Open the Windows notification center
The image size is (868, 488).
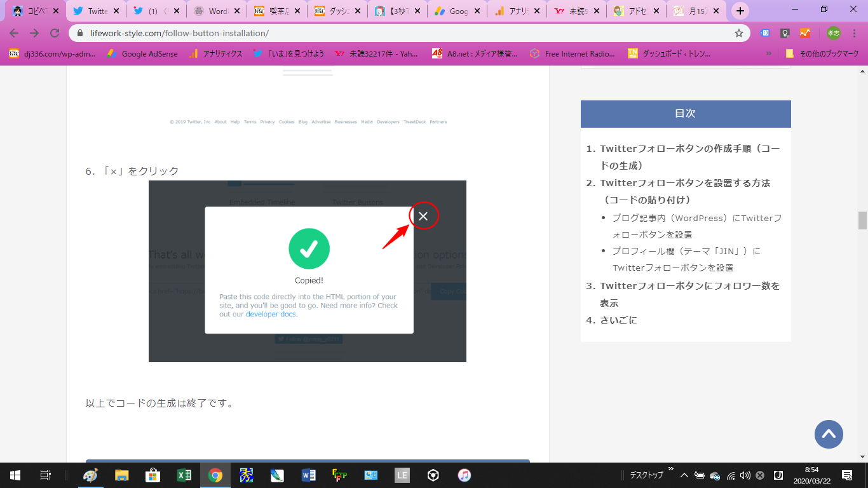847,475
